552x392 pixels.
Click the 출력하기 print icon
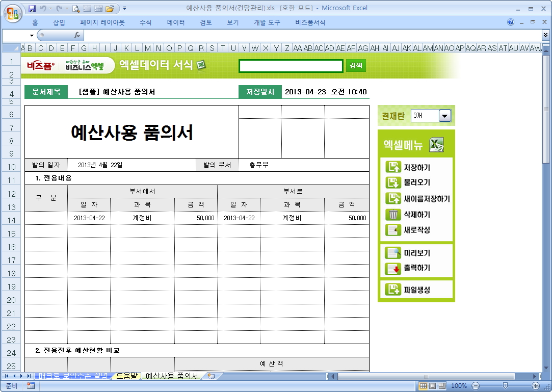(x=393, y=268)
